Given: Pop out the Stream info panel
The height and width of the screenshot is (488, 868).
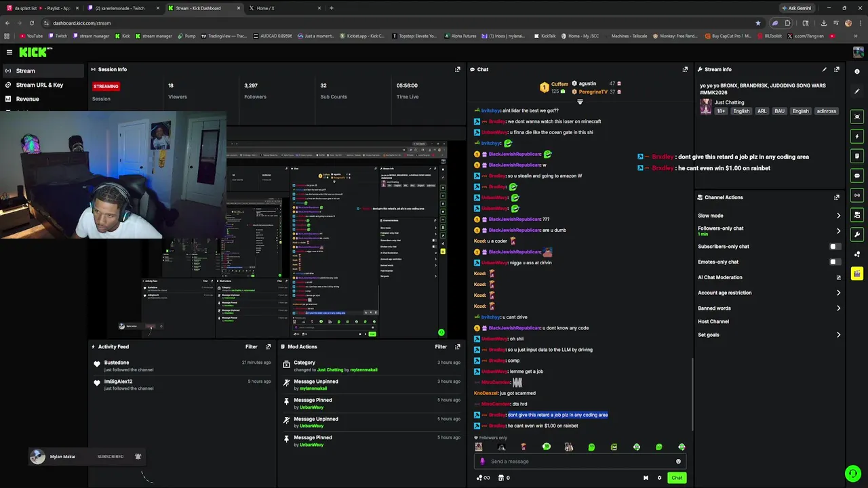Looking at the screenshot, I should [837, 69].
